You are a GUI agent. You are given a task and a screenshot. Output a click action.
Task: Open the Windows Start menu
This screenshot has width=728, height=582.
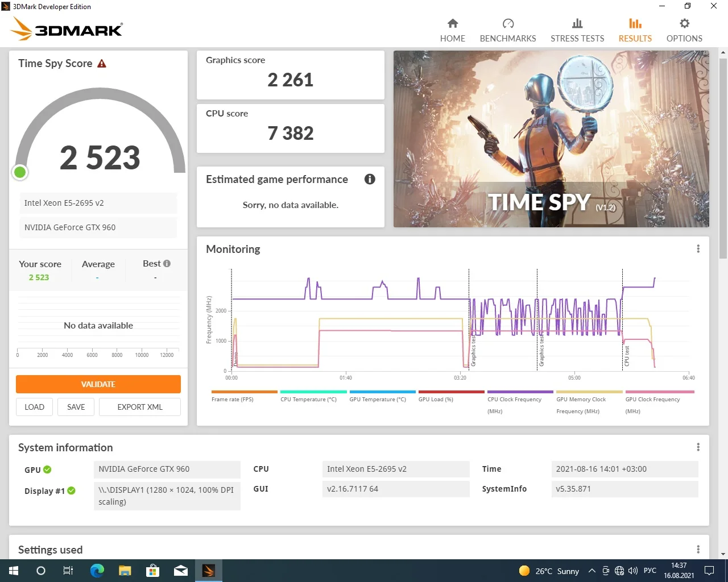[14, 571]
